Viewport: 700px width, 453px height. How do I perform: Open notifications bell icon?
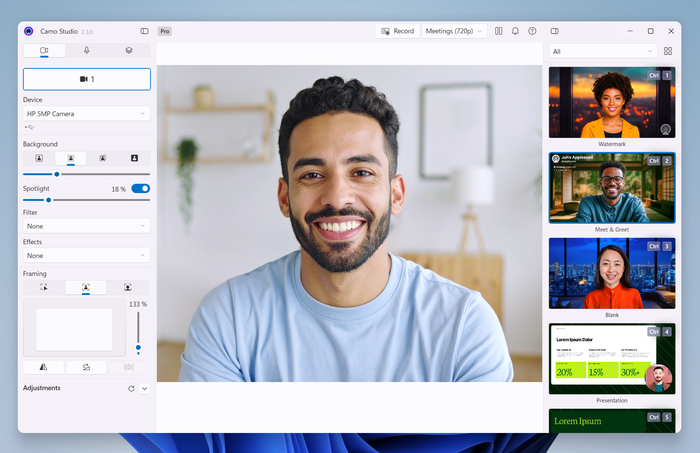tap(515, 31)
